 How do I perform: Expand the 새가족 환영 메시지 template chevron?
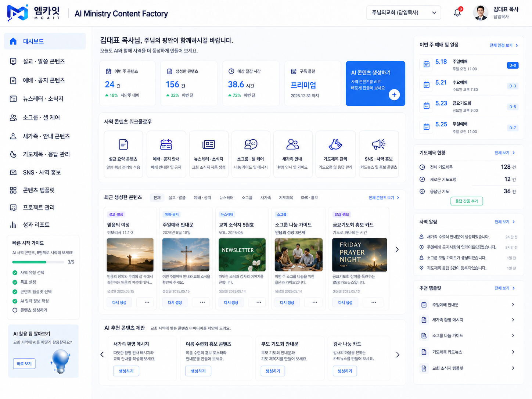click(513, 320)
